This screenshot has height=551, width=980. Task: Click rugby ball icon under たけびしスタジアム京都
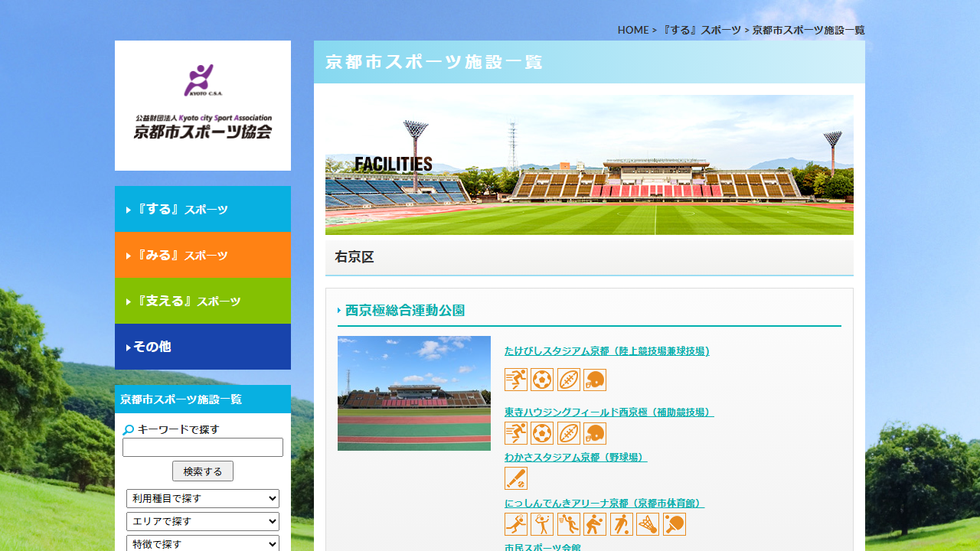click(569, 380)
